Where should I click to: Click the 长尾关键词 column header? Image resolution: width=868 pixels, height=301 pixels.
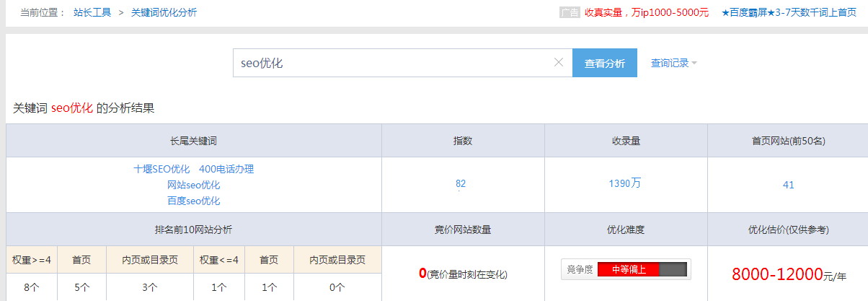click(193, 141)
